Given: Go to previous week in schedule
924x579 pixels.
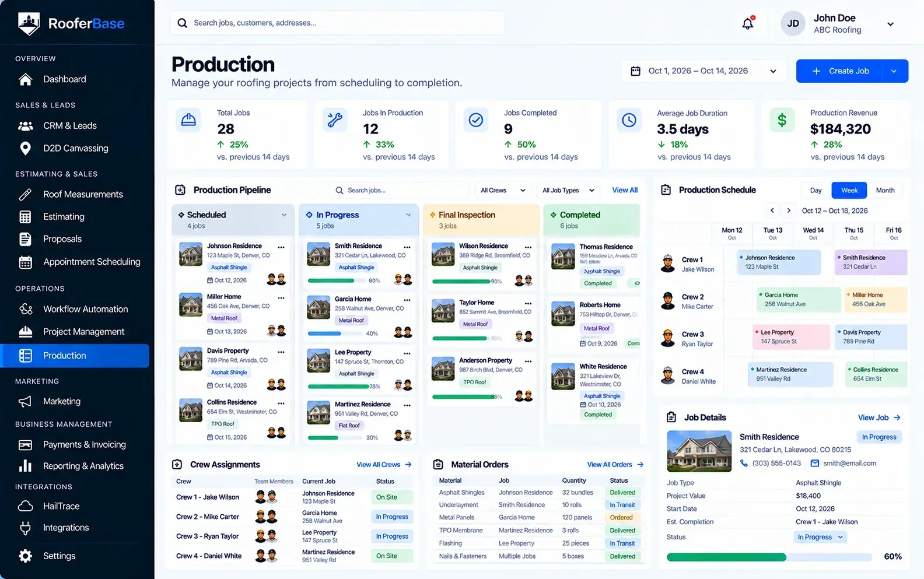Looking at the screenshot, I should [772, 210].
